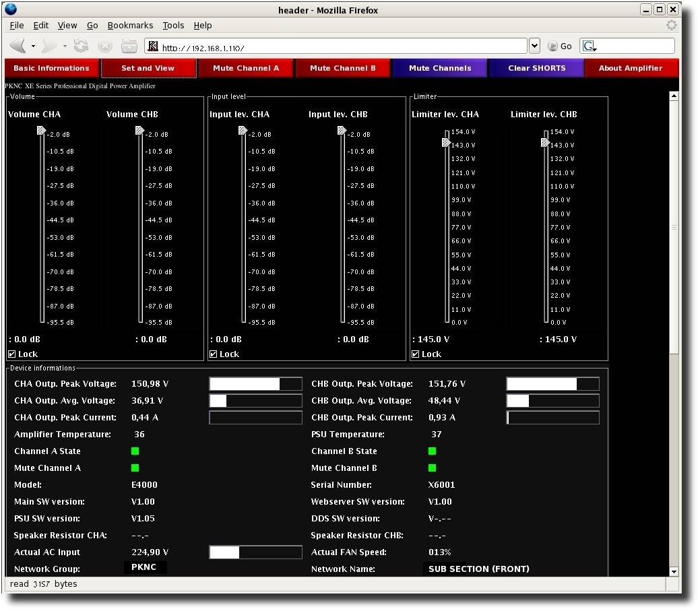Open the Go menu
700x609 pixels.
[92, 26]
